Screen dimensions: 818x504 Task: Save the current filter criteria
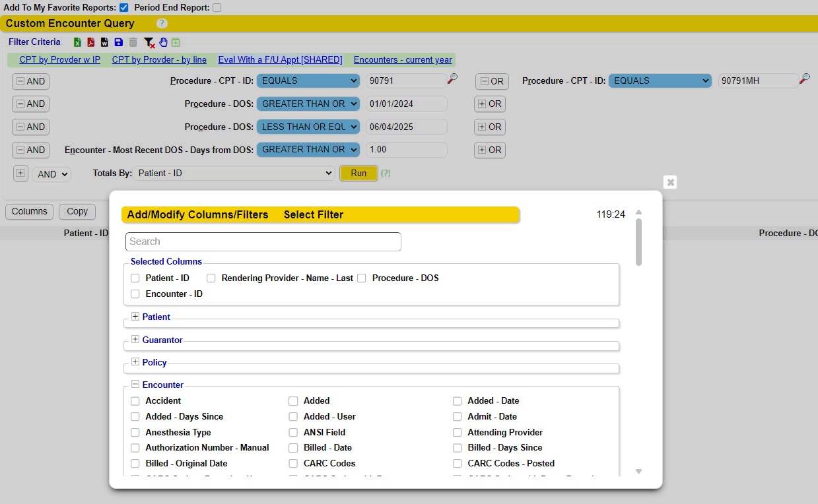pos(119,42)
